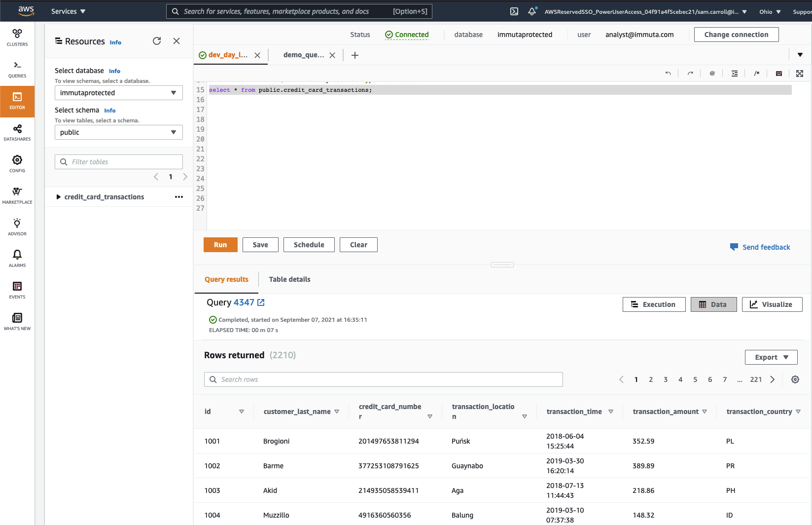Open Events in the sidebar
Viewport: 812px width, 525px height.
coord(17,291)
